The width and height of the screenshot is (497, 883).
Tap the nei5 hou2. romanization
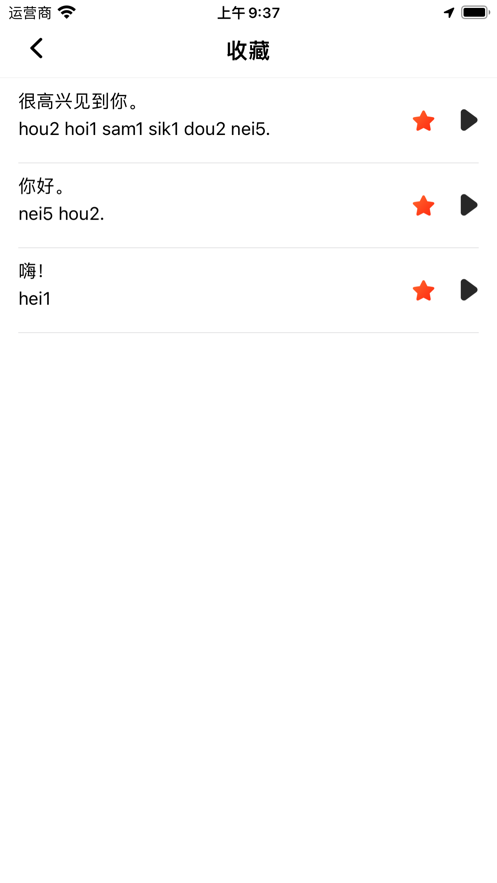coord(61,215)
